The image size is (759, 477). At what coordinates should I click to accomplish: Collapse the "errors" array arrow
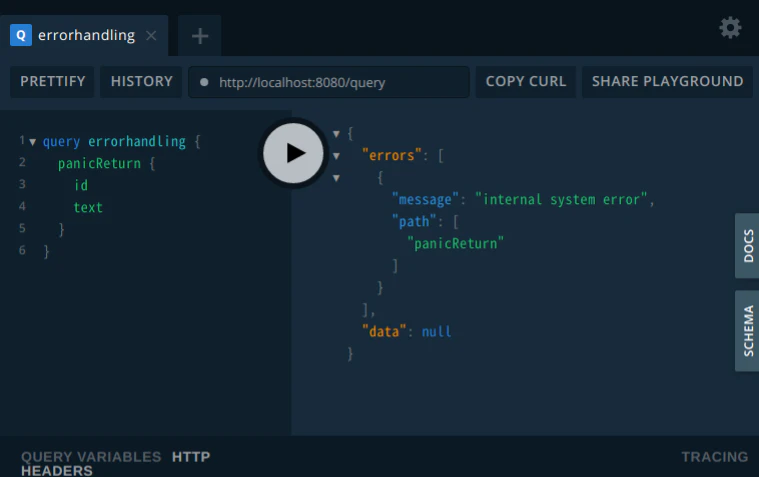coord(336,156)
